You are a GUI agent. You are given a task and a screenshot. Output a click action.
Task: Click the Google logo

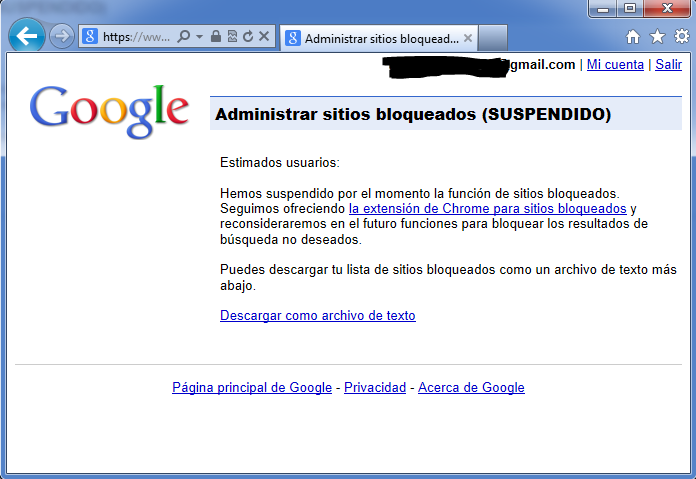click(x=109, y=111)
